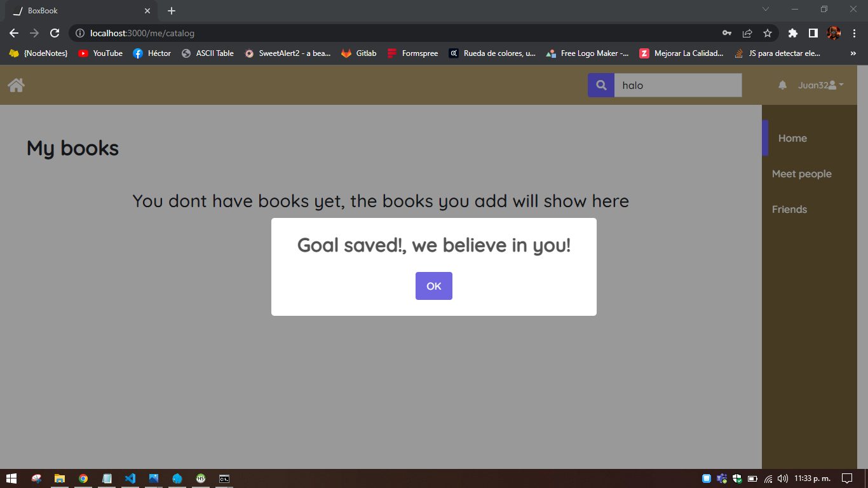868x488 pixels.
Task: Select Home in the right sidebar
Action: [792, 138]
